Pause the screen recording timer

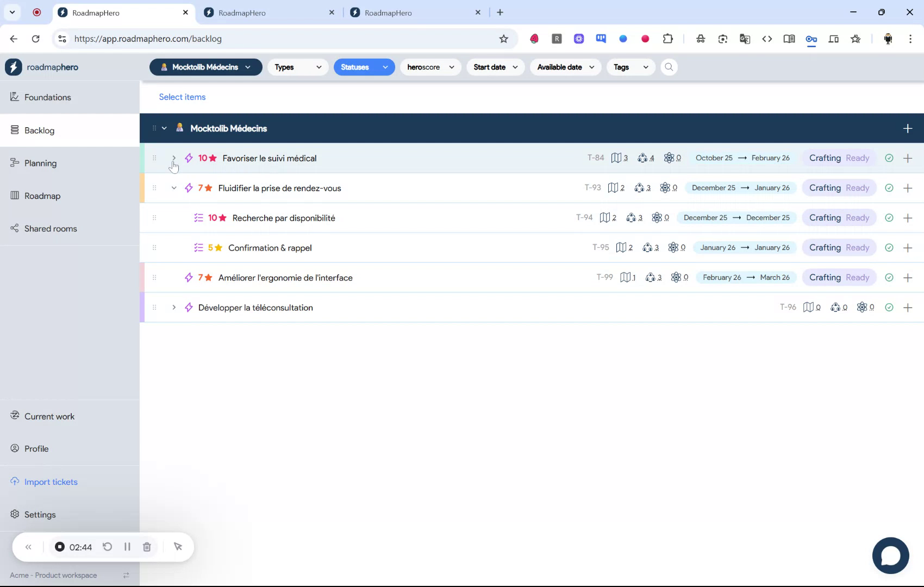127,547
